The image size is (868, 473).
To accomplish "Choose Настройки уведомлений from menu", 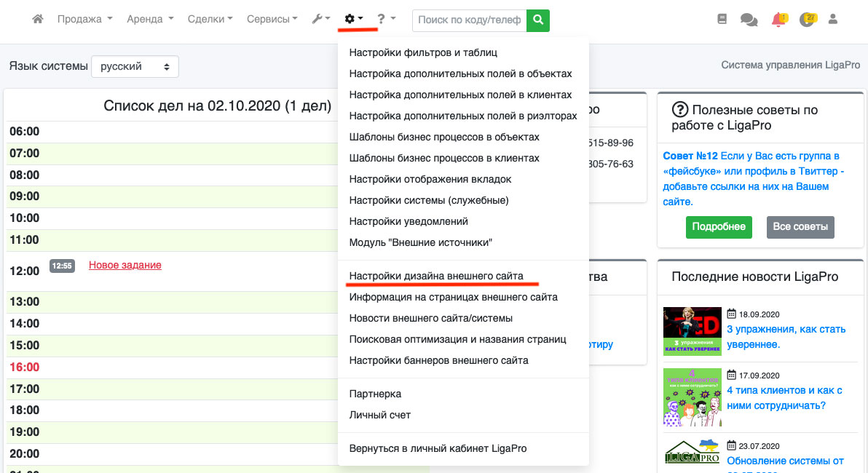I will (x=408, y=221).
